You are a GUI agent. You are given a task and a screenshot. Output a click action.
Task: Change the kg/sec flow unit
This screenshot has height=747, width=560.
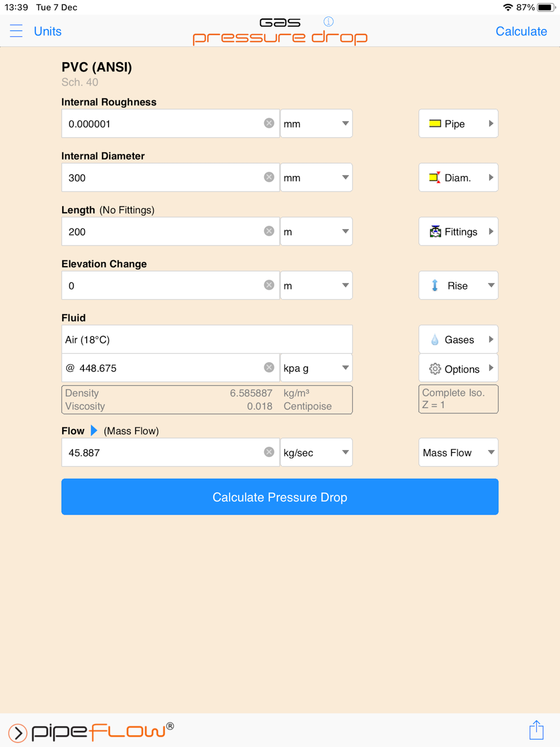(316, 452)
